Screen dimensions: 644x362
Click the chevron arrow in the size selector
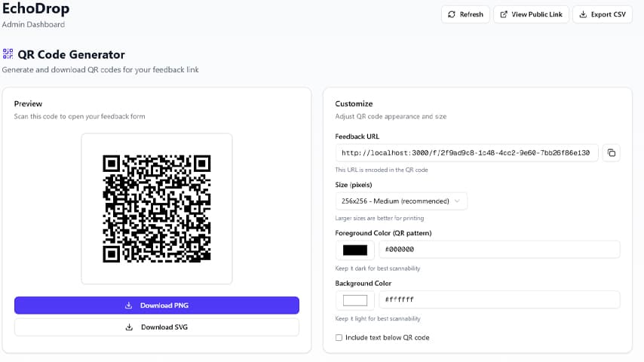pos(457,201)
